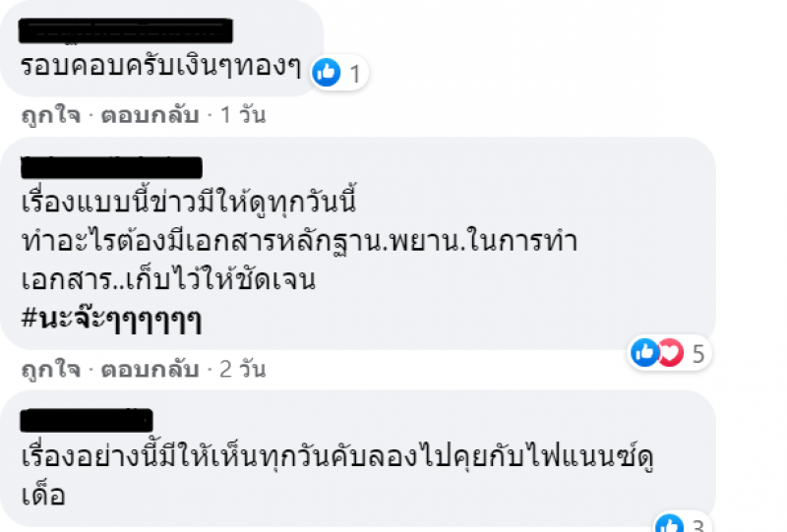Open the author name above เรื่องแบบนี้ข่าวมีให้ดู comment
The image size is (787, 532).
click(111, 166)
